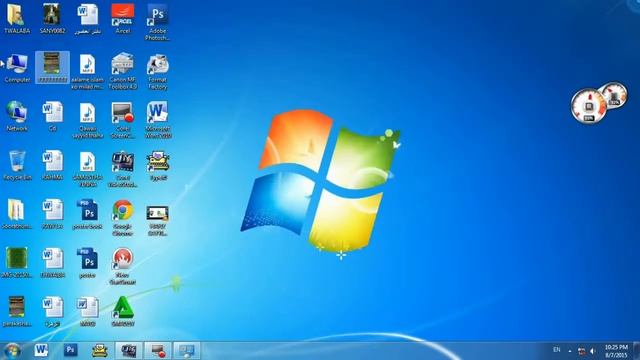Open the PSD file named poster
This screenshot has height=360, width=640.
pos(87,263)
